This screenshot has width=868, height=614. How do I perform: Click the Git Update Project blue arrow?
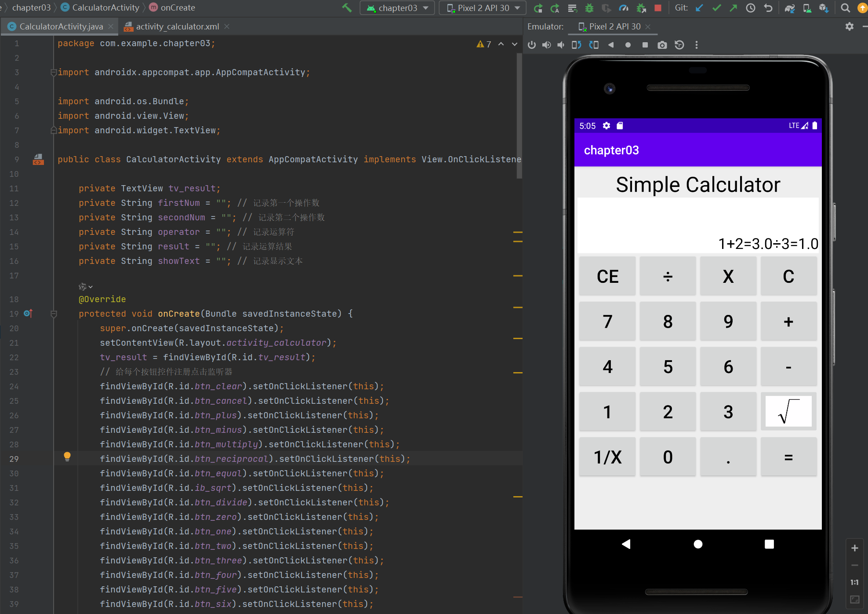699,8
